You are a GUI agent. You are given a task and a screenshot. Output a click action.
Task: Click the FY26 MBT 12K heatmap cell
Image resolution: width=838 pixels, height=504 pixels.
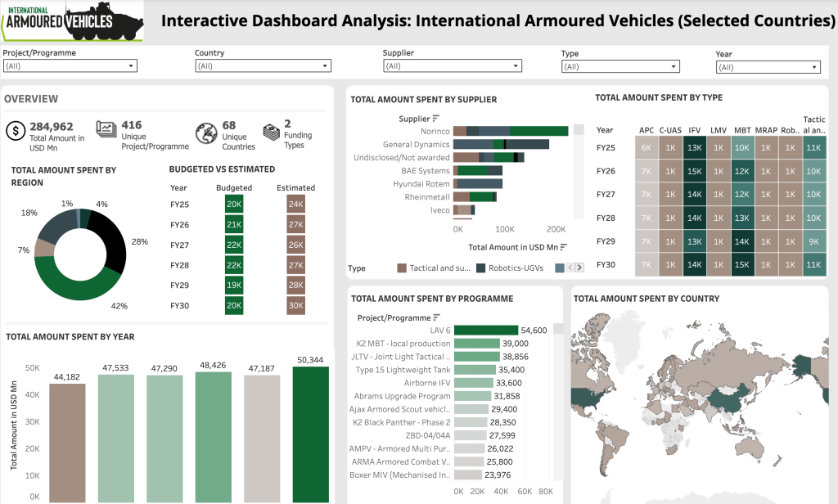741,171
